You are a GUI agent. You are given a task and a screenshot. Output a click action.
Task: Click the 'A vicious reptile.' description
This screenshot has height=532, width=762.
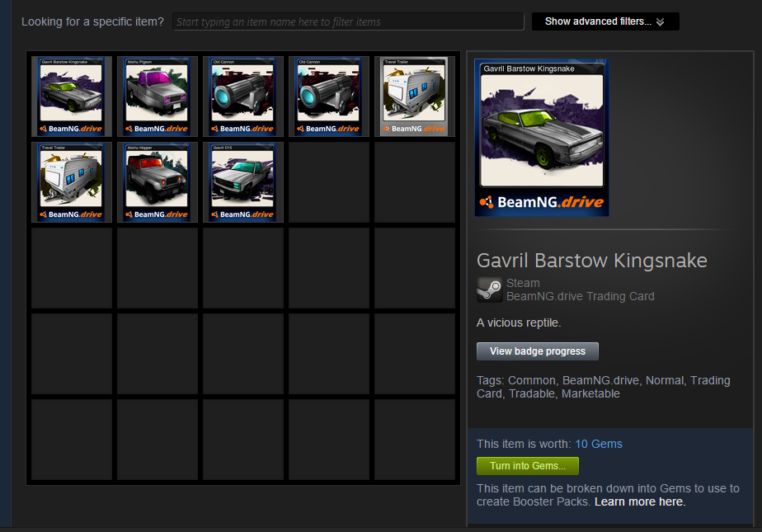pos(519,322)
